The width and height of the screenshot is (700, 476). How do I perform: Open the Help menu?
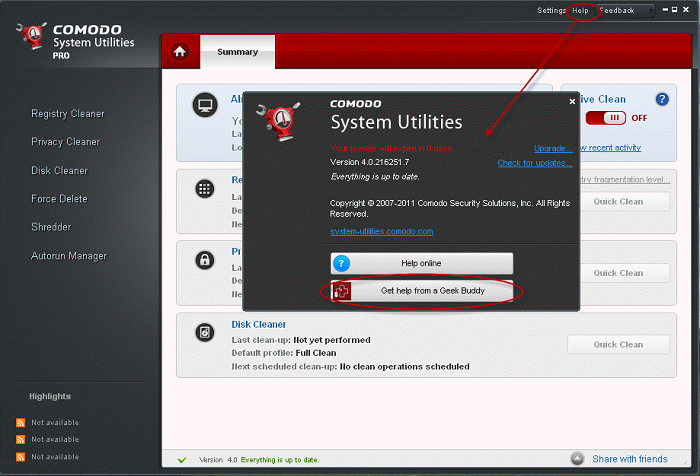coord(580,10)
